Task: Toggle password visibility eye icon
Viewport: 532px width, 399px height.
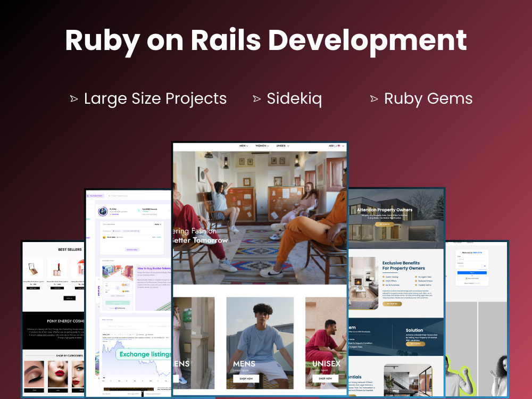Action: 485,266
